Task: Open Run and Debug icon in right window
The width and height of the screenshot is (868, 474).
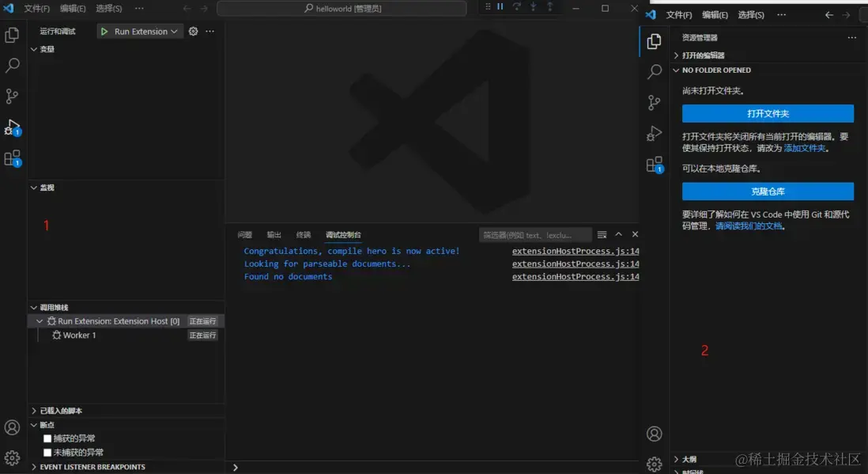Action: point(655,134)
